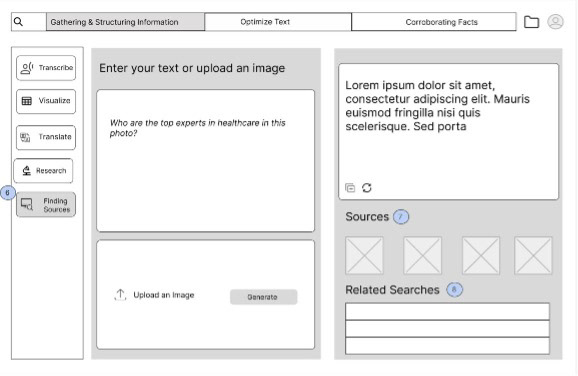Open the user profile avatar icon
The width and height of the screenshot is (578, 376).
(555, 21)
